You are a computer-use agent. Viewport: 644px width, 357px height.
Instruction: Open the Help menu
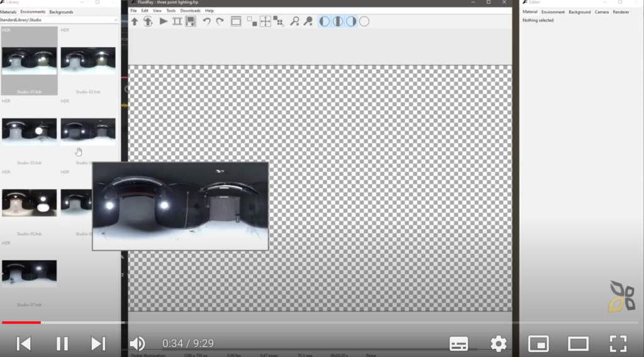click(209, 11)
